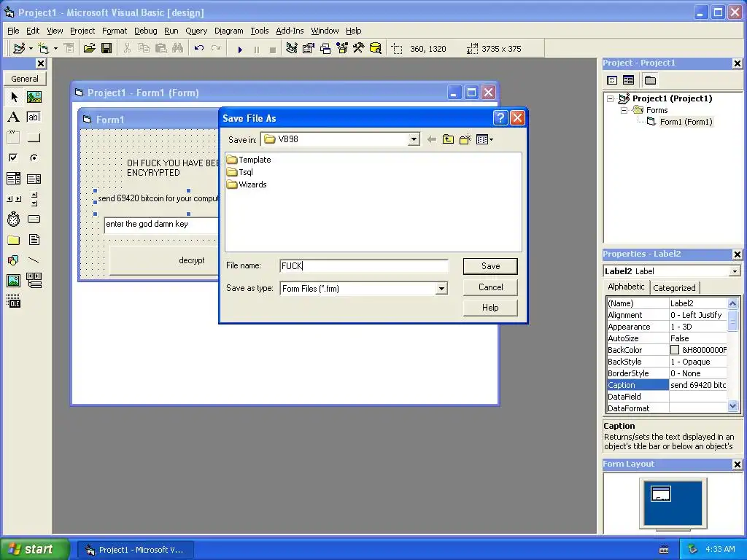Click the General toolbox tab button

click(25, 79)
